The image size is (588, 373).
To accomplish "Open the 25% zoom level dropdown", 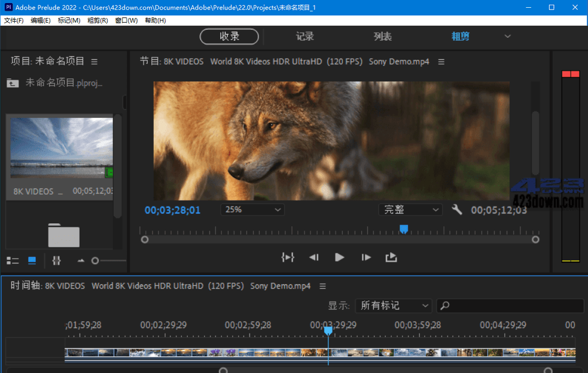I will (x=252, y=210).
